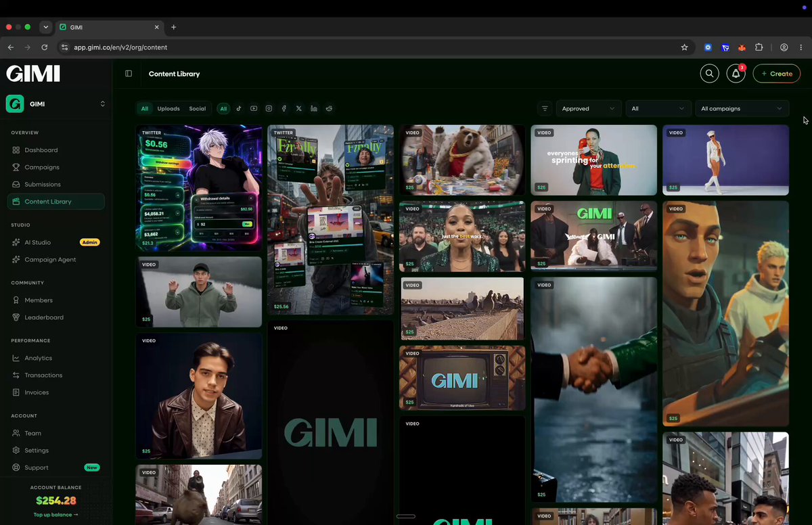812x525 pixels.
Task: Open the retro TV GIMI video
Action: [x=462, y=378]
